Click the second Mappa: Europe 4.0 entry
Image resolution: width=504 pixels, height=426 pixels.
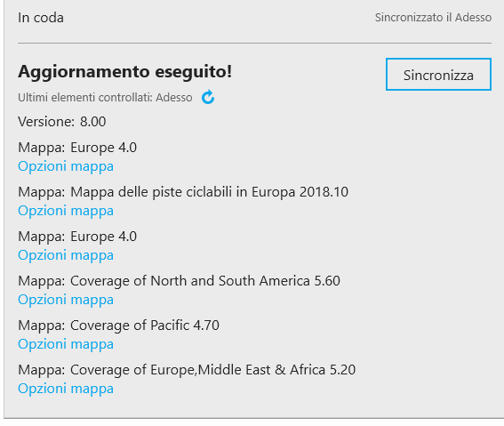click(x=77, y=237)
